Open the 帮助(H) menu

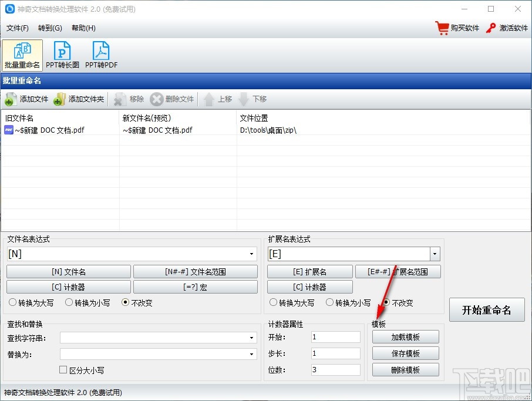(83, 28)
